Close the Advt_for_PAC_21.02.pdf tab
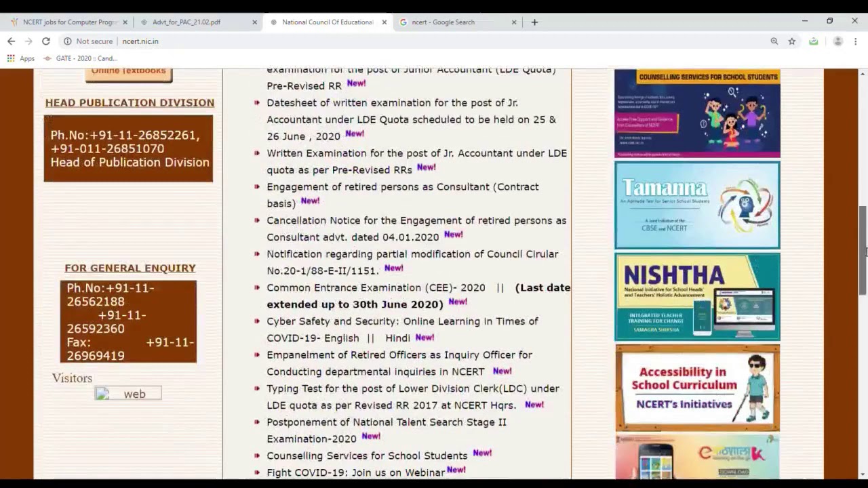The image size is (868, 488). [255, 22]
